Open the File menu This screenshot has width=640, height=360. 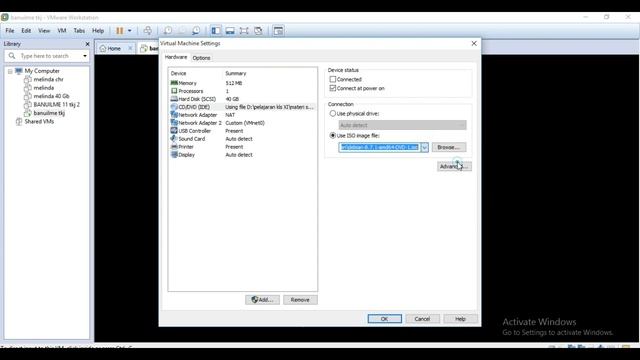click(x=10, y=31)
